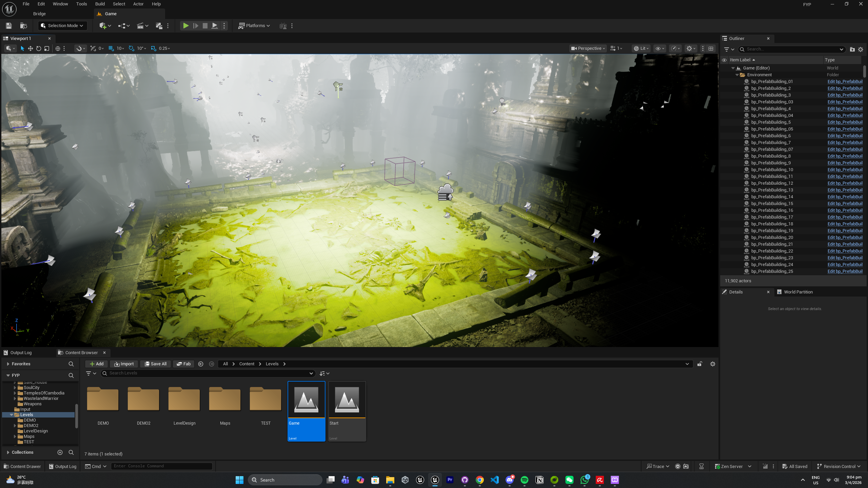Click the green Play button in the toolbar

(185, 26)
